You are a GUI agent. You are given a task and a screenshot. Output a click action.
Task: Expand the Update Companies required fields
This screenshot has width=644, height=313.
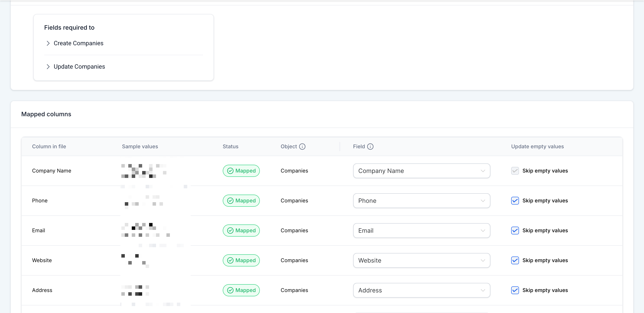(79, 67)
